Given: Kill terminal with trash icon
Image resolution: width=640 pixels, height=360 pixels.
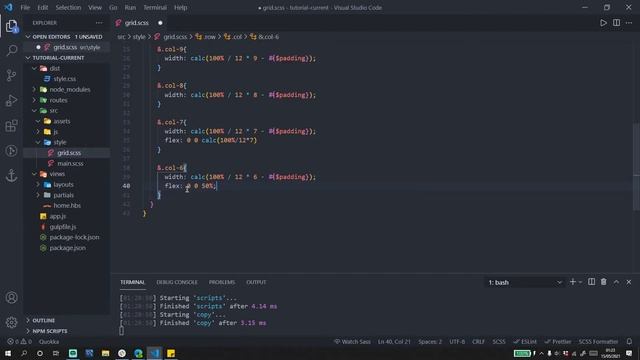Looking at the screenshot, I should click(x=604, y=282).
